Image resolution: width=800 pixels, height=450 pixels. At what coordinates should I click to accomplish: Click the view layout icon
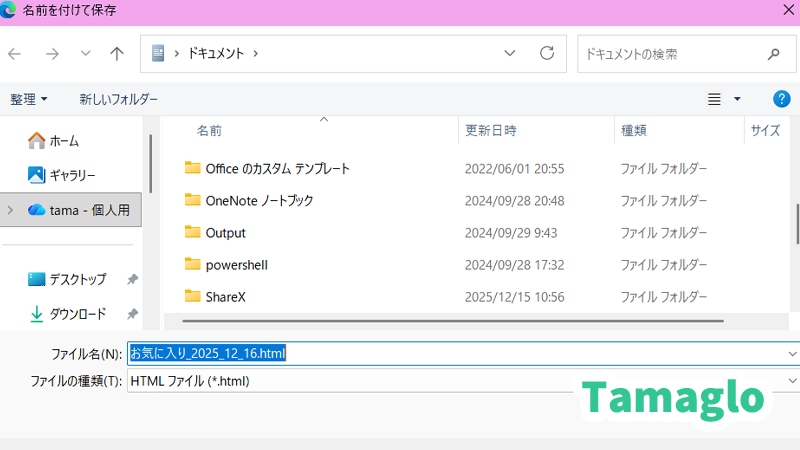click(715, 99)
